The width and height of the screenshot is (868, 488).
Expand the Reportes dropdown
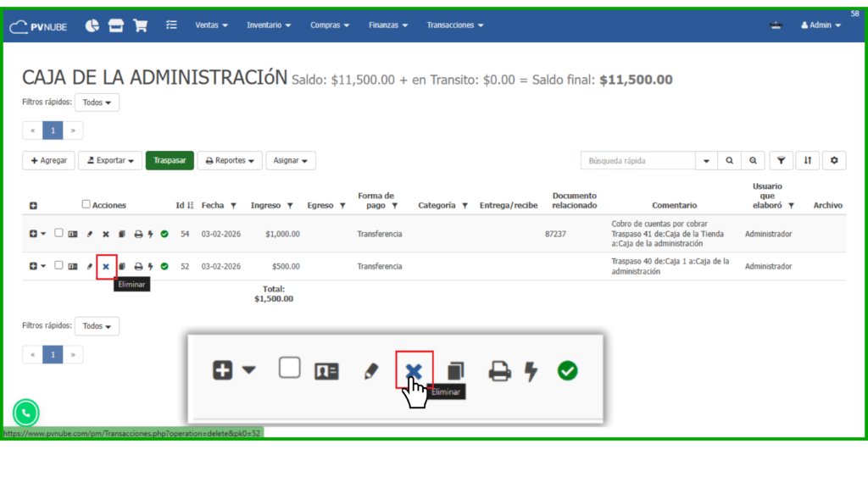pos(230,160)
